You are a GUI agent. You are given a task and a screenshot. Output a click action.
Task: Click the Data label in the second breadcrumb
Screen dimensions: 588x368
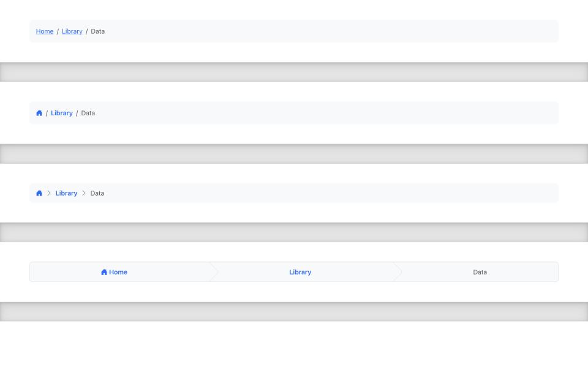88,113
